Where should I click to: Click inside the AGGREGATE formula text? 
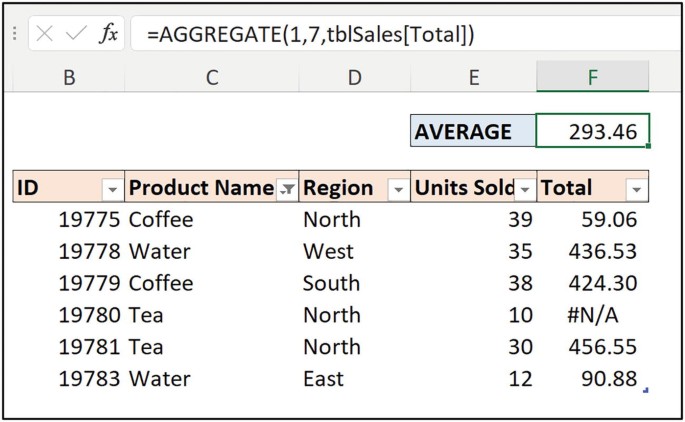point(310,34)
